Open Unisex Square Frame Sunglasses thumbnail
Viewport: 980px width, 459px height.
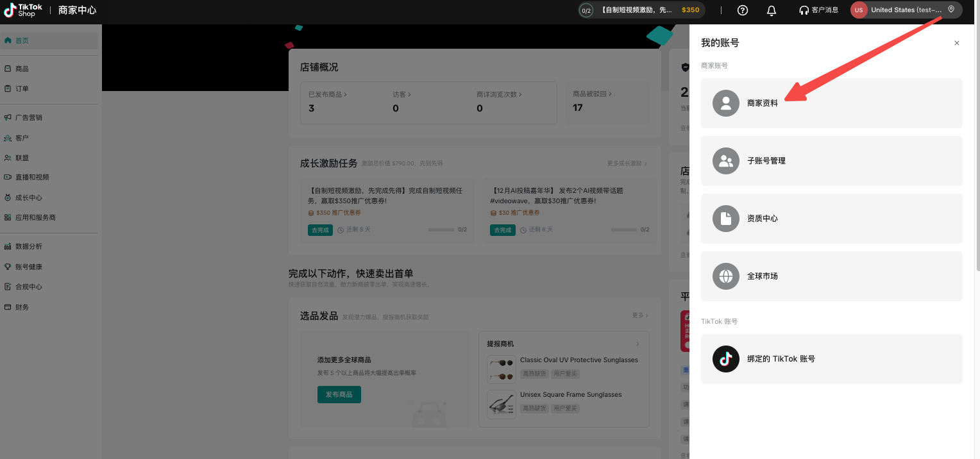click(502, 405)
